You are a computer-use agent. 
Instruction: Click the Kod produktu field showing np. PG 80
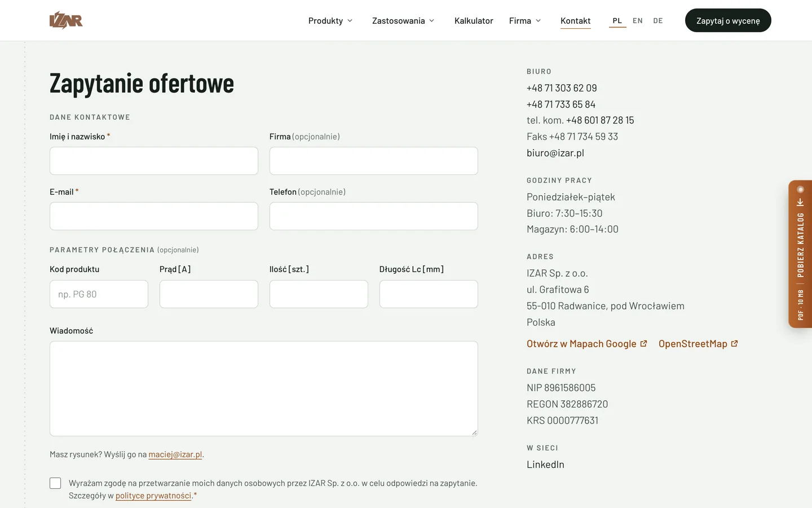pos(99,294)
